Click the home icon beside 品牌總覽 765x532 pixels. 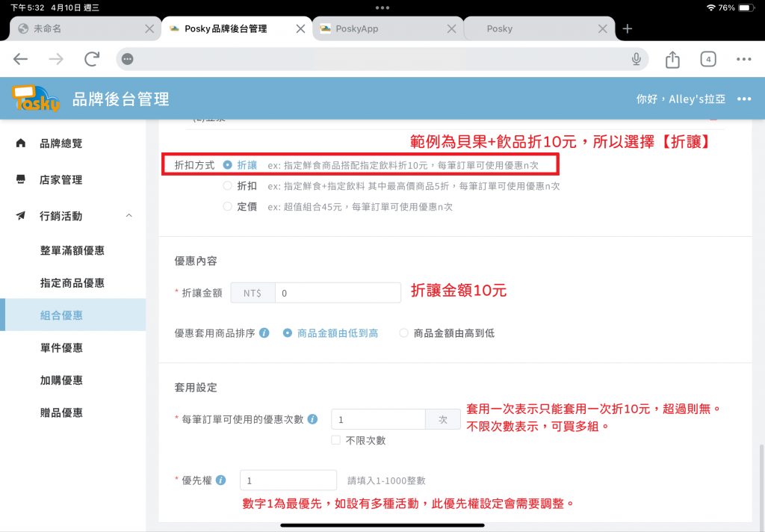coord(20,143)
